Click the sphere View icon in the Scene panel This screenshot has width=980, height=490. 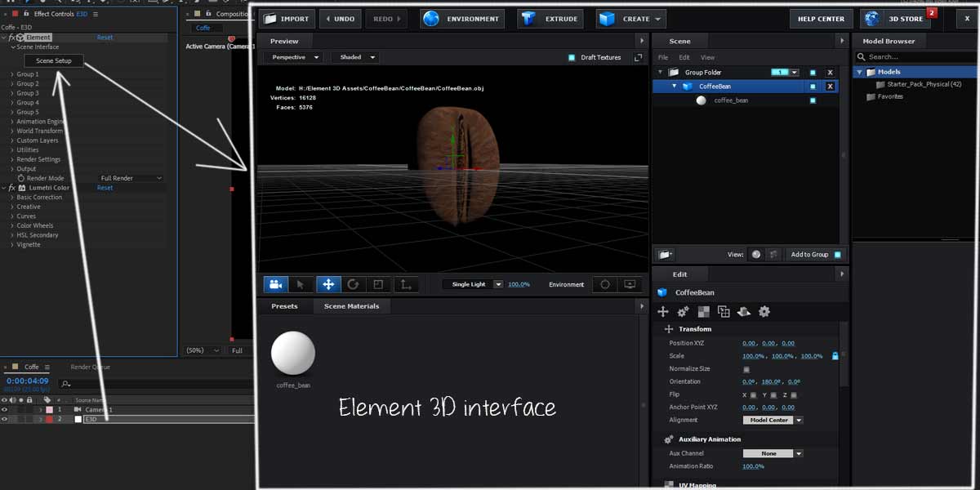755,254
